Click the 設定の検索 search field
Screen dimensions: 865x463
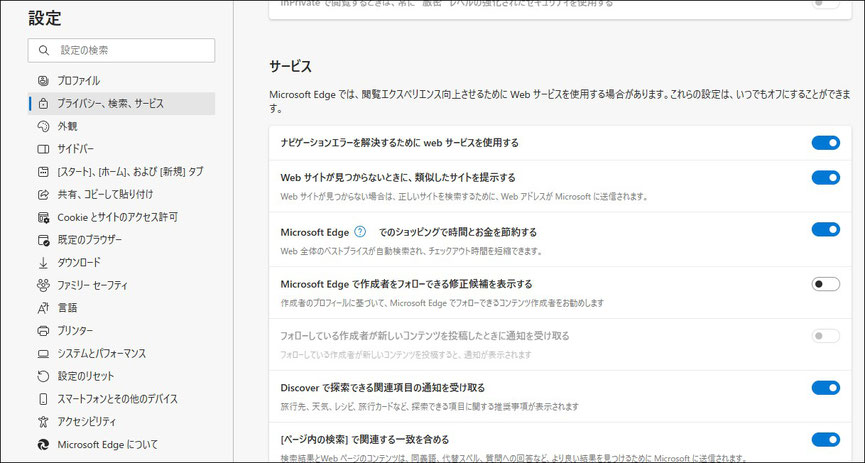pyautogui.click(x=121, y=50)
